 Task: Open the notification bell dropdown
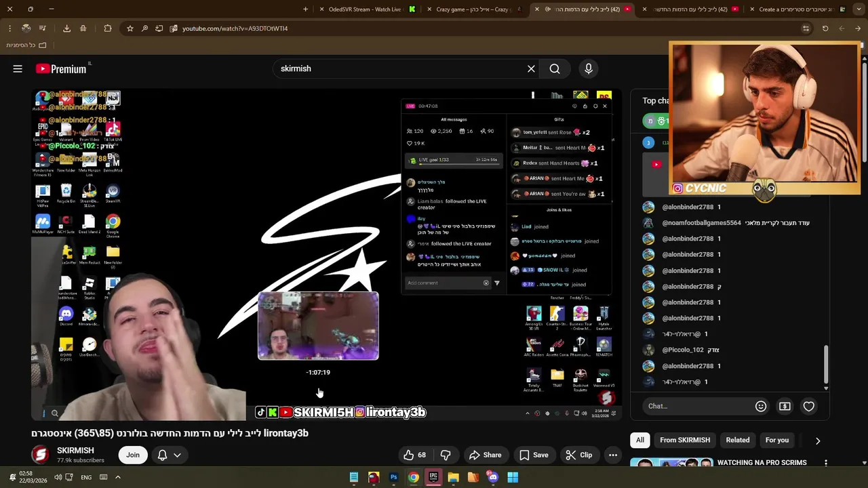coord(170,455)
